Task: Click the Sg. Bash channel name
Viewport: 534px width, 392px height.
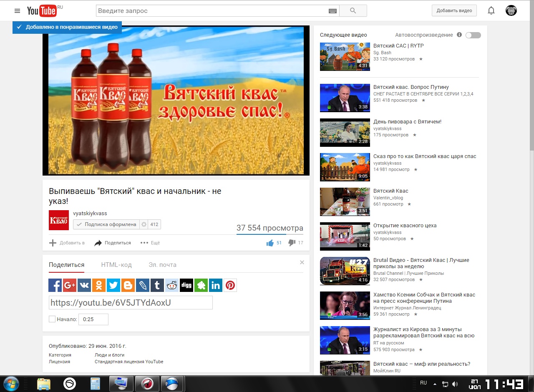Action: pyautogui.click(x=382, y=53)
